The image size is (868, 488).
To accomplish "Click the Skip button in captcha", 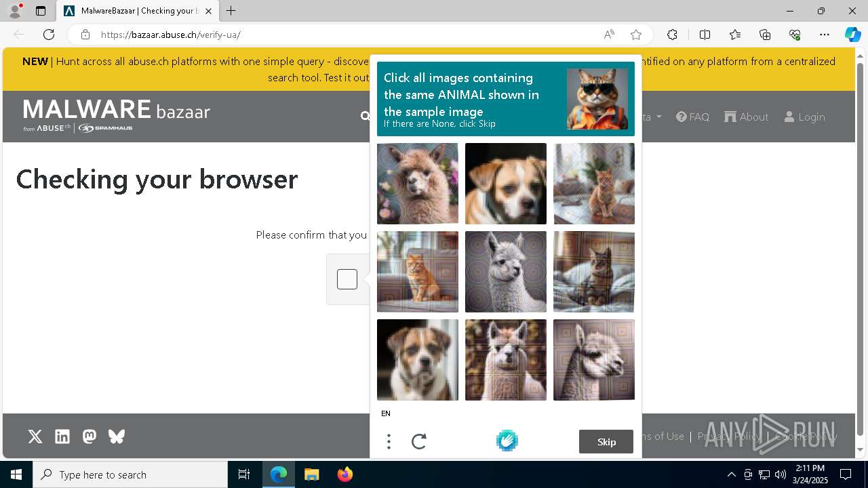I will [x=606, y=442].
